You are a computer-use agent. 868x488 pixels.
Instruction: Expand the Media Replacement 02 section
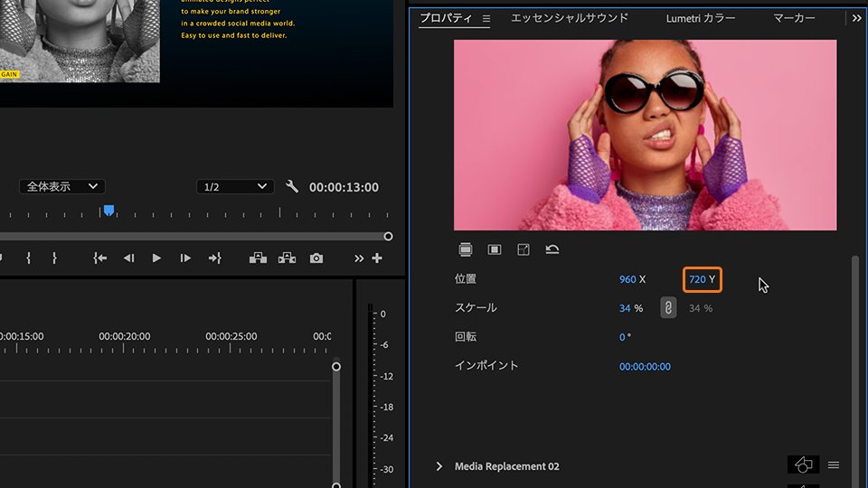coord(439,466)
